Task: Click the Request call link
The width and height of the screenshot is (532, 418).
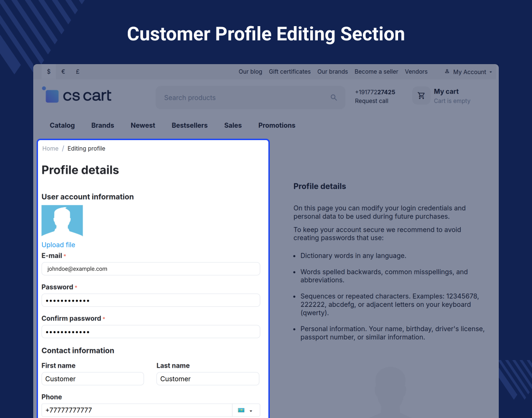Action: tap(371, 101)
